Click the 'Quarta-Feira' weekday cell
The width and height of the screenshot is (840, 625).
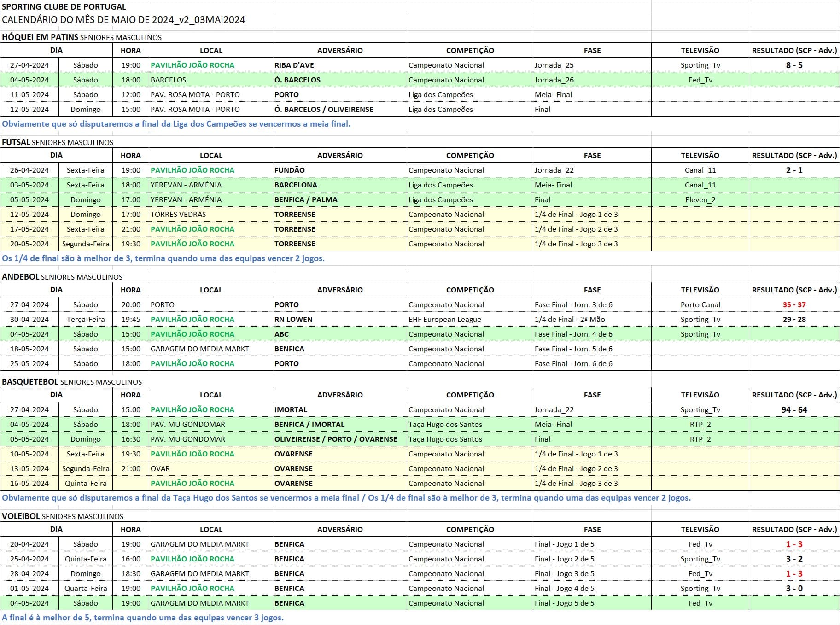pos(86,588)
